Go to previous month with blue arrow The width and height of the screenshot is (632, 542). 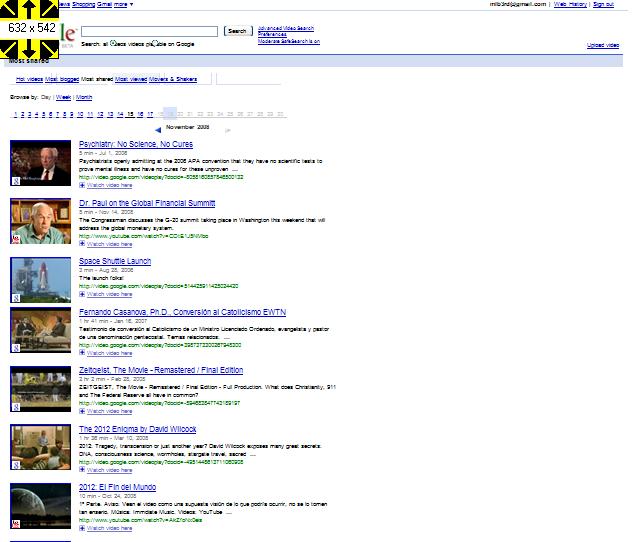[158, 130]
